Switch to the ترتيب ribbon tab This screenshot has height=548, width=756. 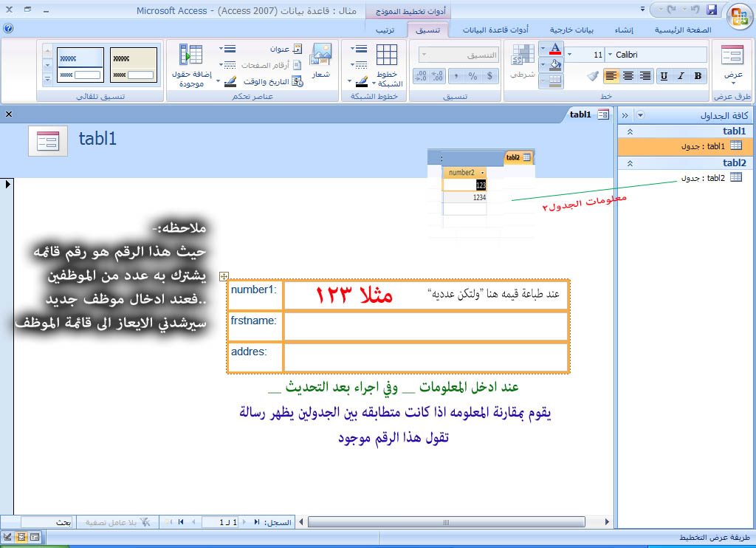[385, 30]
